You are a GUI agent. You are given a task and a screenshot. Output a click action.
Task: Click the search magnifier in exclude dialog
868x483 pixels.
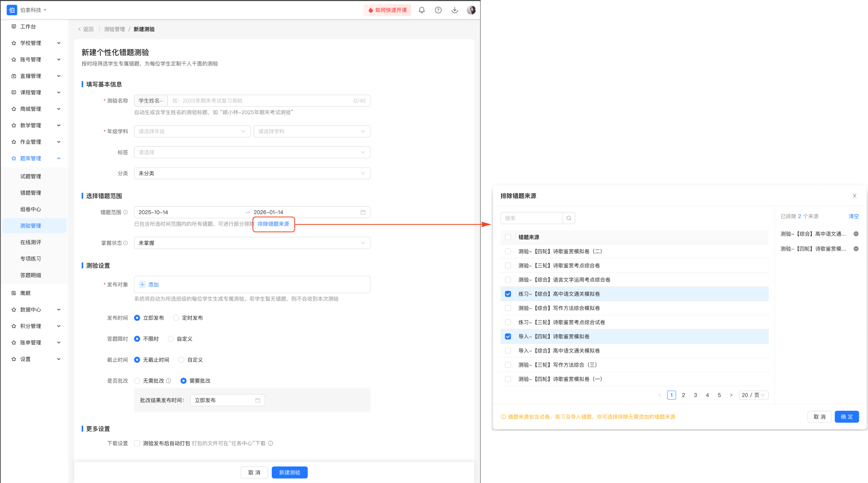(569, 218)
